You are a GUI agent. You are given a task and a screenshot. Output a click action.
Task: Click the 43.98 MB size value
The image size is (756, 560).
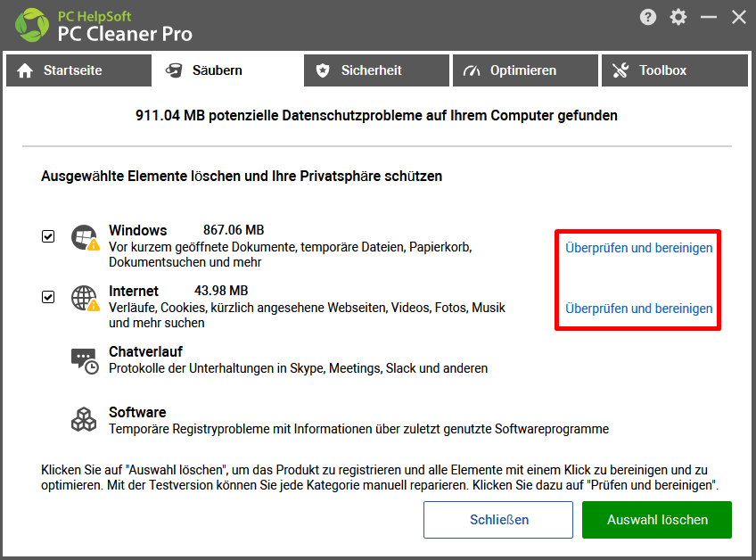pos(221,291)
